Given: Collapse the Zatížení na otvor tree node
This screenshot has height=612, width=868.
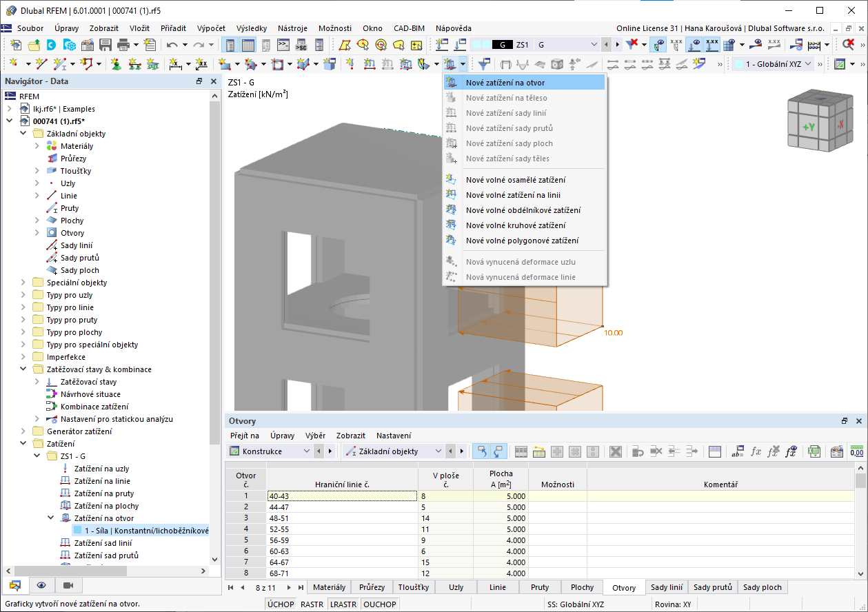Looking at the screenshot, I should 51,518.
